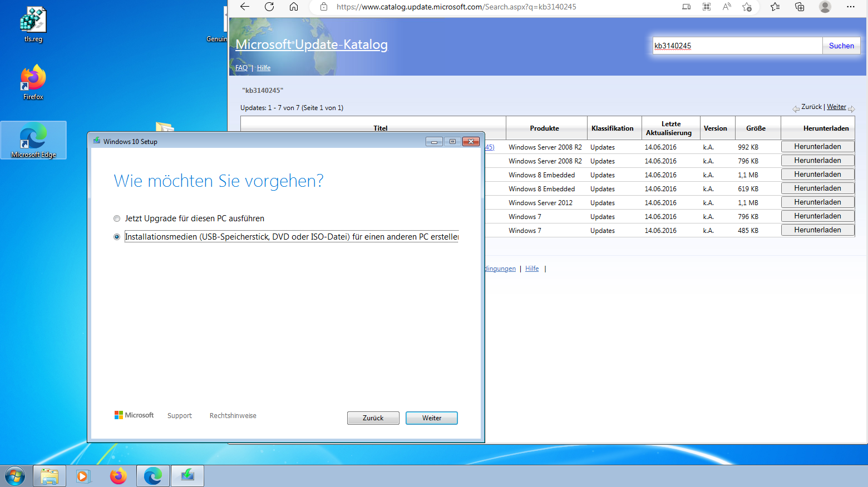Open the Microsoft Update-Katalog title link

click(x=312, y=44)
